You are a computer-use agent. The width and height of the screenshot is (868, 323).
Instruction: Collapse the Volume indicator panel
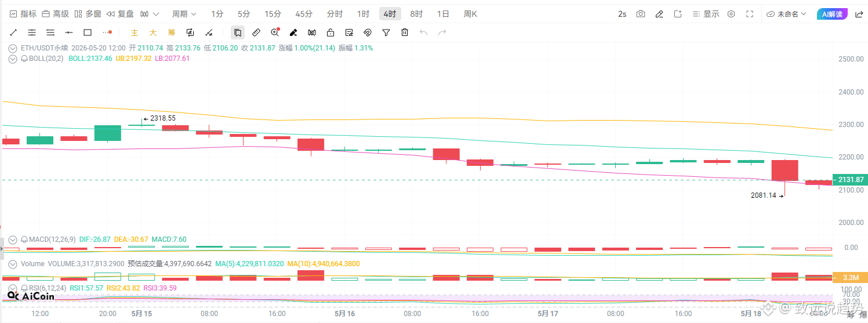click(13, 264)
